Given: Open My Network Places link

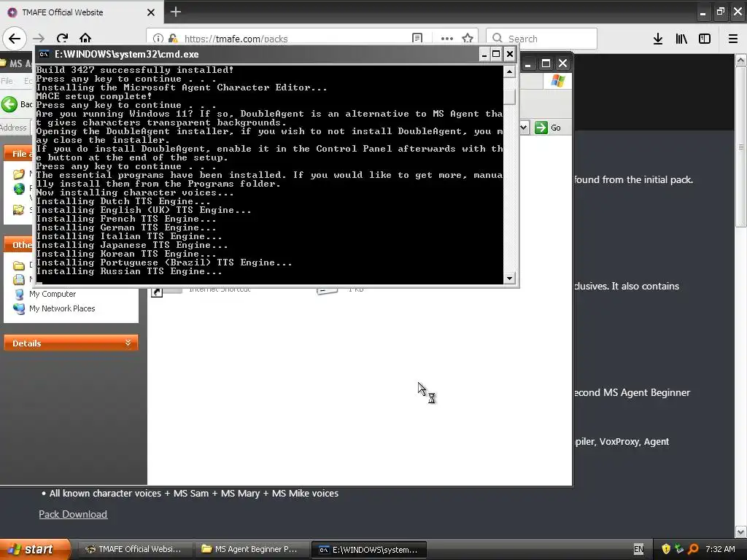Looking at the screenshot, I should click(62, 308).
